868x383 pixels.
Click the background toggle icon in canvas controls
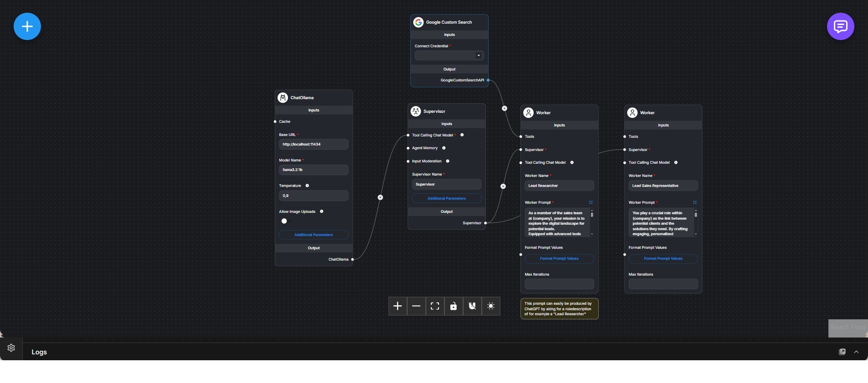(491, 306)
